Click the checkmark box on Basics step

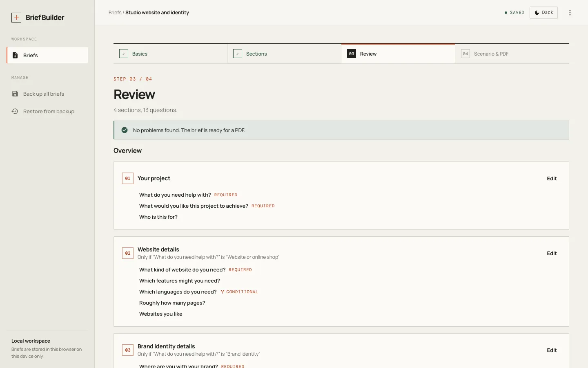pyautogui.click(x=124, y=54)
